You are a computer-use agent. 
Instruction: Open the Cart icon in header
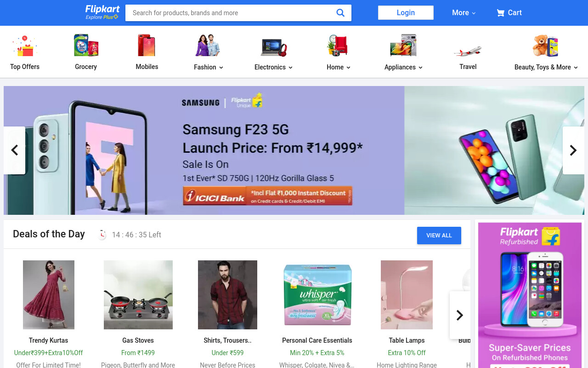(500, 13)
